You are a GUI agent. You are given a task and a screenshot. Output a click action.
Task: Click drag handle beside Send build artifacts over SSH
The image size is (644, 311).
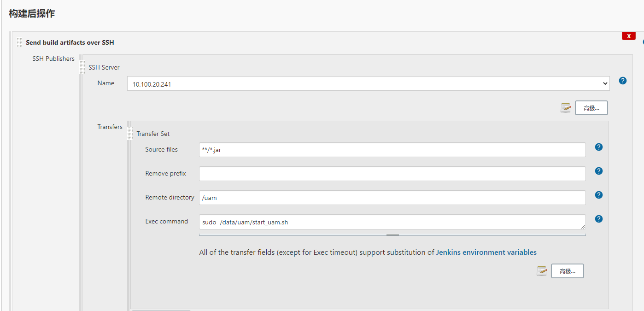pyautogui.click(x=19, y=42)
